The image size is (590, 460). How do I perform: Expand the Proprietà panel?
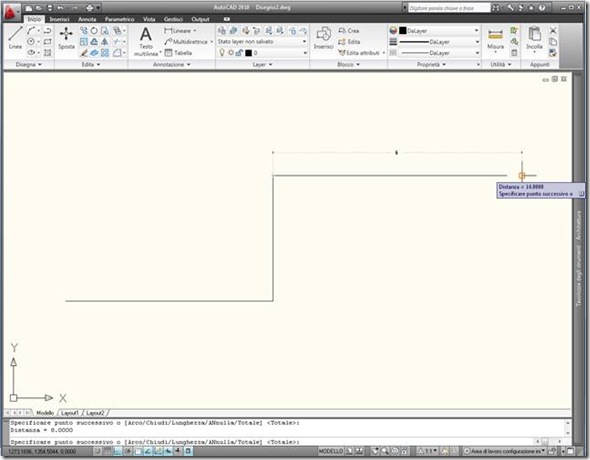click(431, 65)
